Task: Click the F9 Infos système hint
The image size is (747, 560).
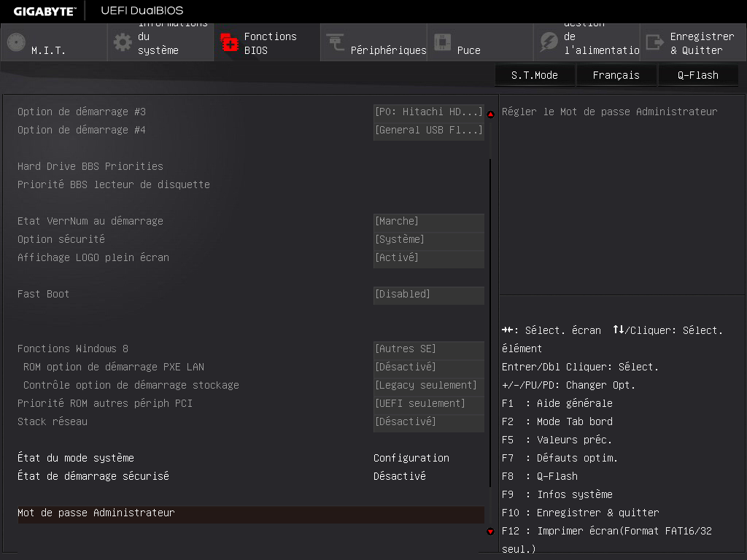Action: tap(557, 495)
